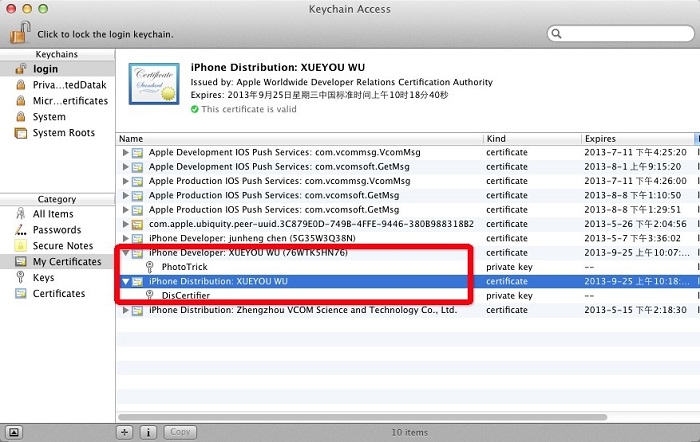Image resolution: width=700 pixels, height=442 pixels.
Task: Select Apple Development IOS Push Services: com.vcomsoft.GetMsg
Action: [279, 167]
